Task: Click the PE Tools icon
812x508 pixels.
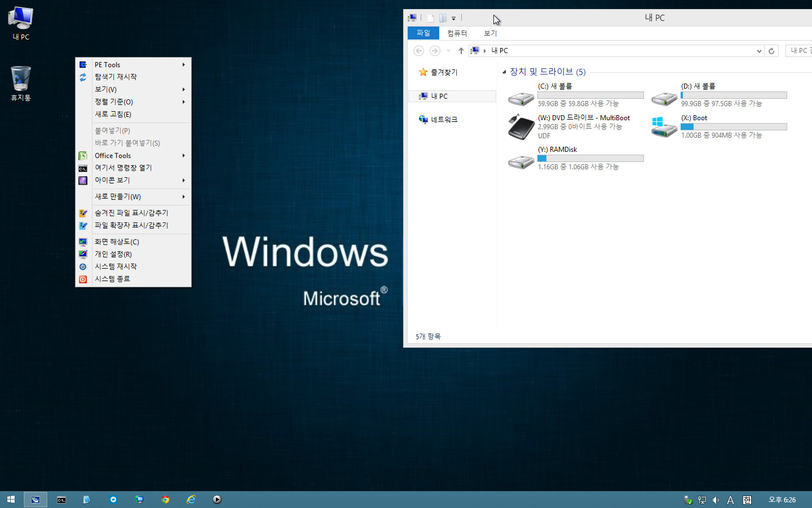Action: pyautogui.click(x=83, y=65)
